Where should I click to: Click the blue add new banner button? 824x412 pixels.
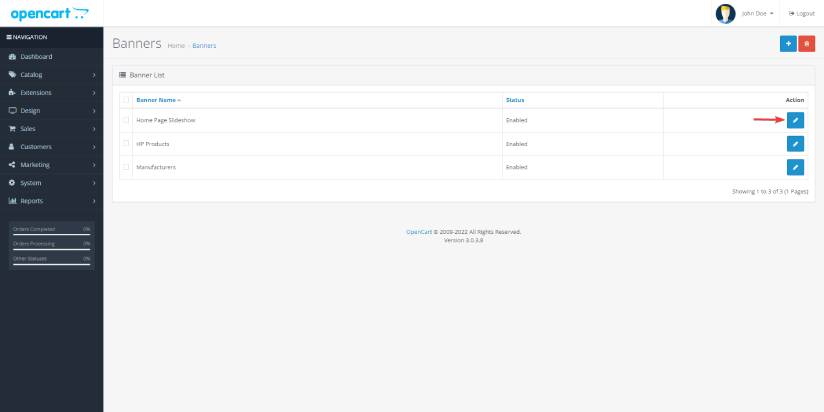(x=788, y=44)
